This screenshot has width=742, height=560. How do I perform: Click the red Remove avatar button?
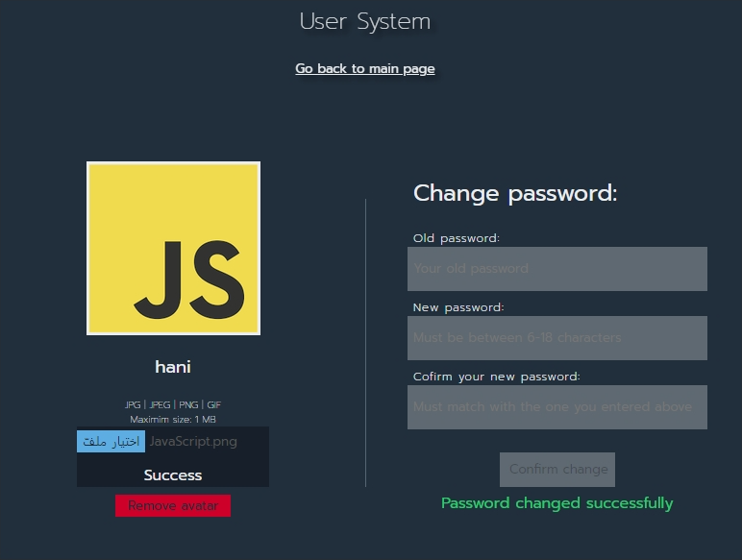pyautogui.click(x=173, y=505)
